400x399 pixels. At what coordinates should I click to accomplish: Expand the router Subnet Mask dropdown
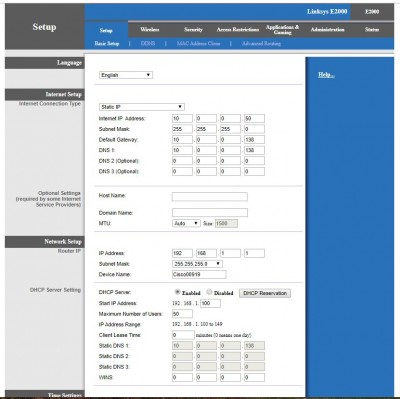click(x=197, y=264)
